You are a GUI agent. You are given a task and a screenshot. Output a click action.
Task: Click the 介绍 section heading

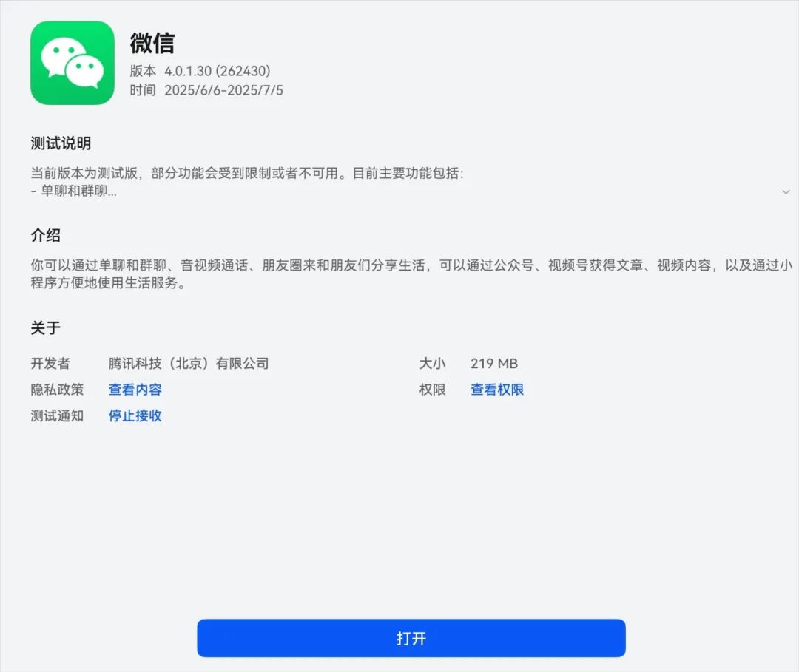pyautogui.click(x=45, y=235)
